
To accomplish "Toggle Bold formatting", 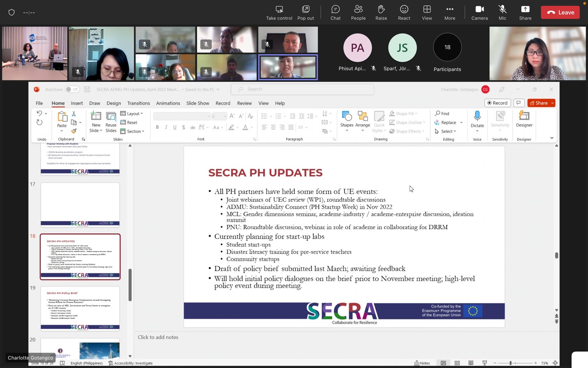I will click(157, 128).
